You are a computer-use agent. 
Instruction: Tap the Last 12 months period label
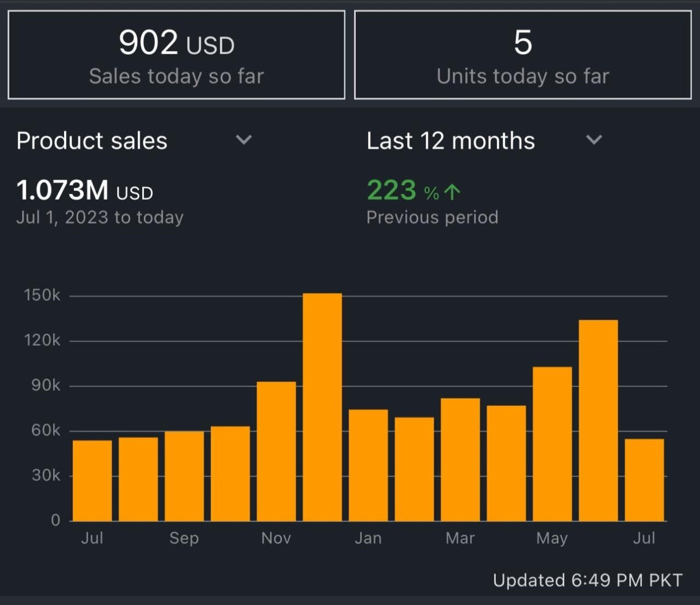click(x=450, y=141)
